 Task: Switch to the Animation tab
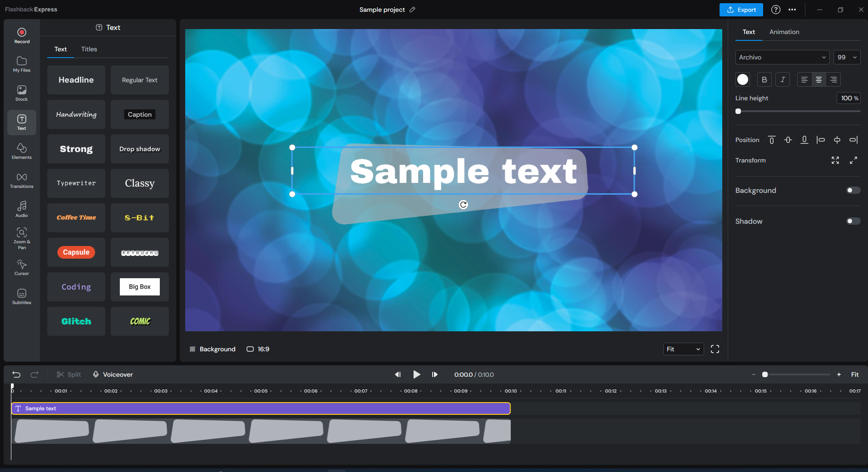click(784, 32)
